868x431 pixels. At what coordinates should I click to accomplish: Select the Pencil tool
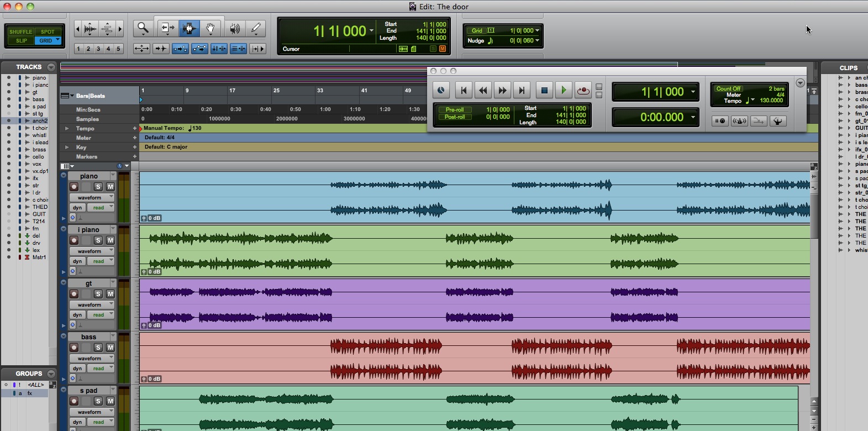(256, 28)
